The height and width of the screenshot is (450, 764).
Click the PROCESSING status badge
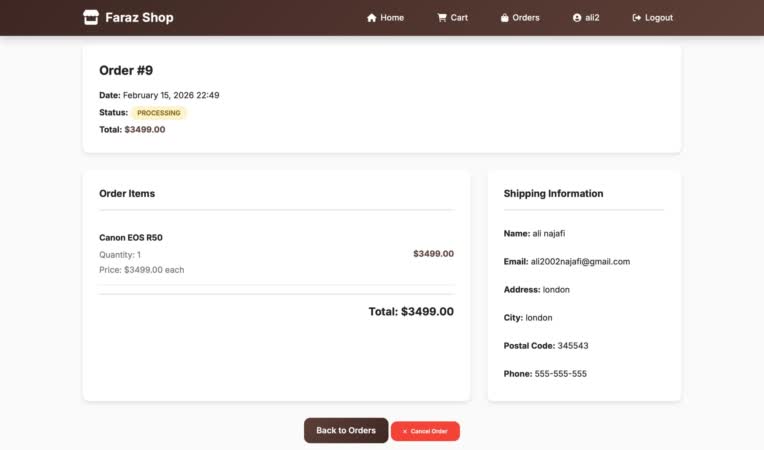point(159,113)
